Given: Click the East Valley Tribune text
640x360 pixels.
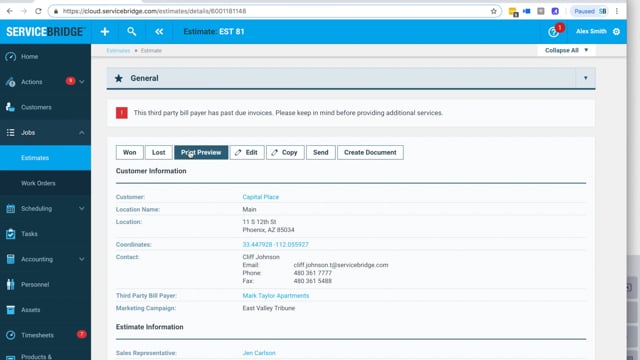Looking at the screenshot, I should pos(269,308).
